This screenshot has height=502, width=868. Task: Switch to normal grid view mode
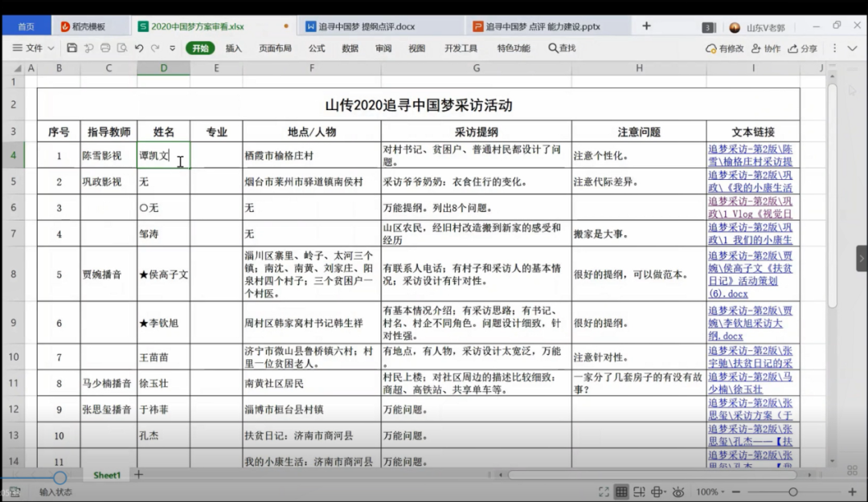[x=621, y=492]
